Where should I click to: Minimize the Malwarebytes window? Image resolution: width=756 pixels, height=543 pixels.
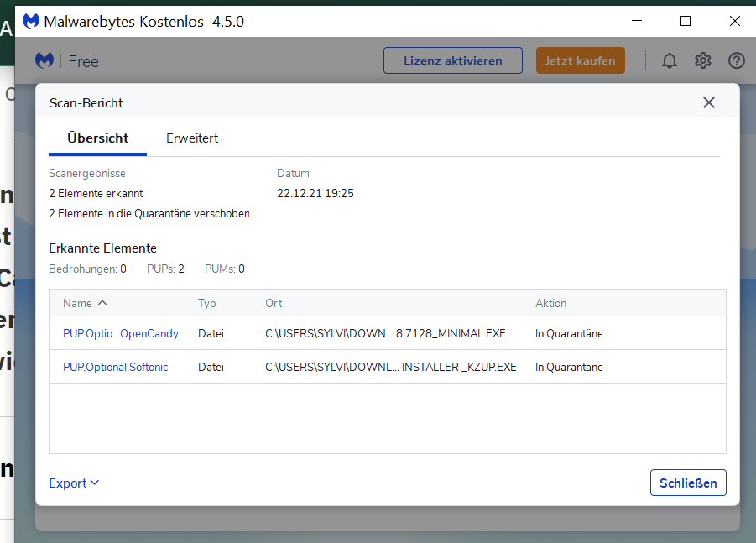[637, 21]
